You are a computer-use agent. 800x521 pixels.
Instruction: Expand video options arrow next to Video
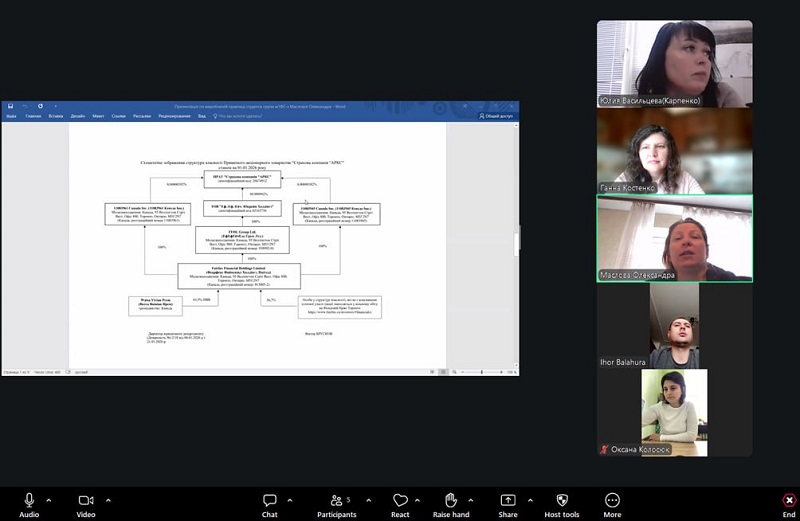(106, 499)
